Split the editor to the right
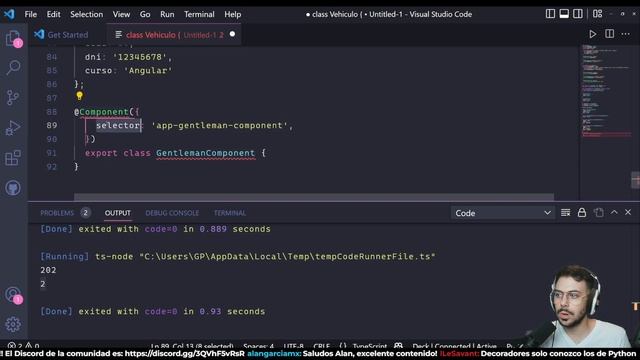This screenshot has width=640, height=360. 609,34
